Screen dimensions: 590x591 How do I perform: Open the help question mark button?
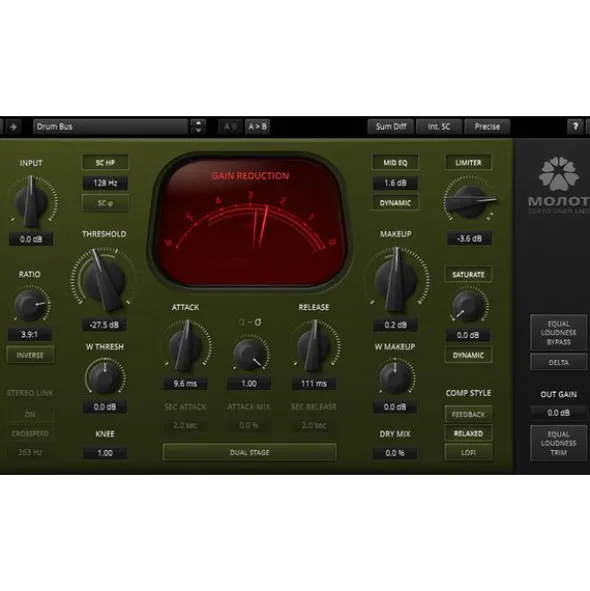(x=575, y=127)
